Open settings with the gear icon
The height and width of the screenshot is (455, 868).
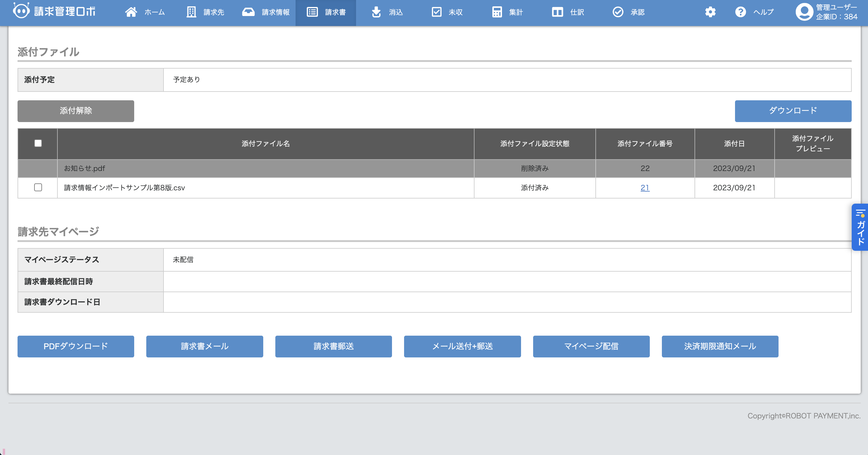(x=710, y=12)
